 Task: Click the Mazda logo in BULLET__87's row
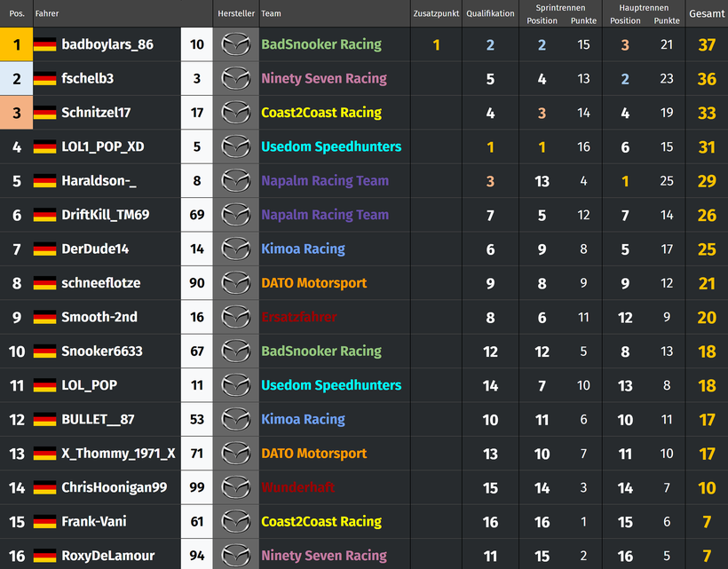(x=236, y=420)
